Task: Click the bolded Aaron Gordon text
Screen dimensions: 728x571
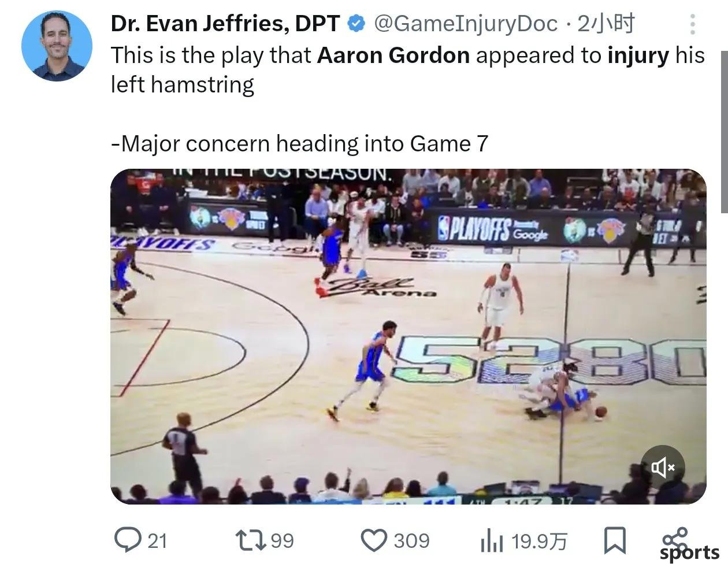Action: [393, 55]
